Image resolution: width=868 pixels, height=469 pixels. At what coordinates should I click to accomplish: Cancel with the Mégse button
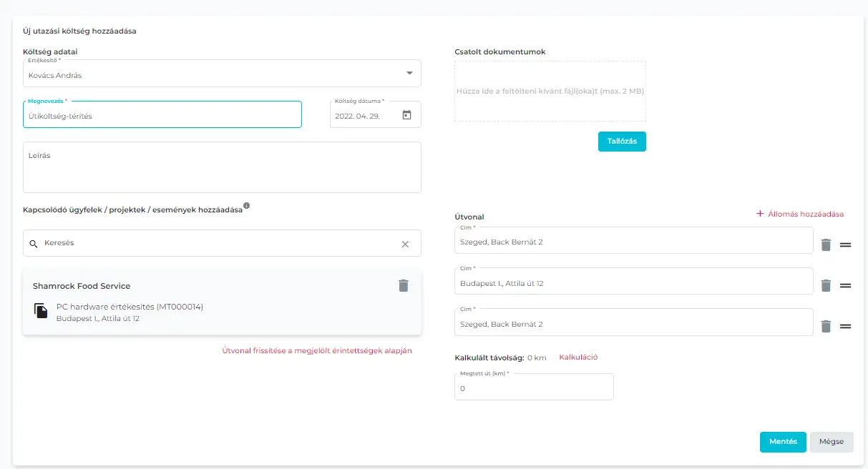tap(832, 442)
